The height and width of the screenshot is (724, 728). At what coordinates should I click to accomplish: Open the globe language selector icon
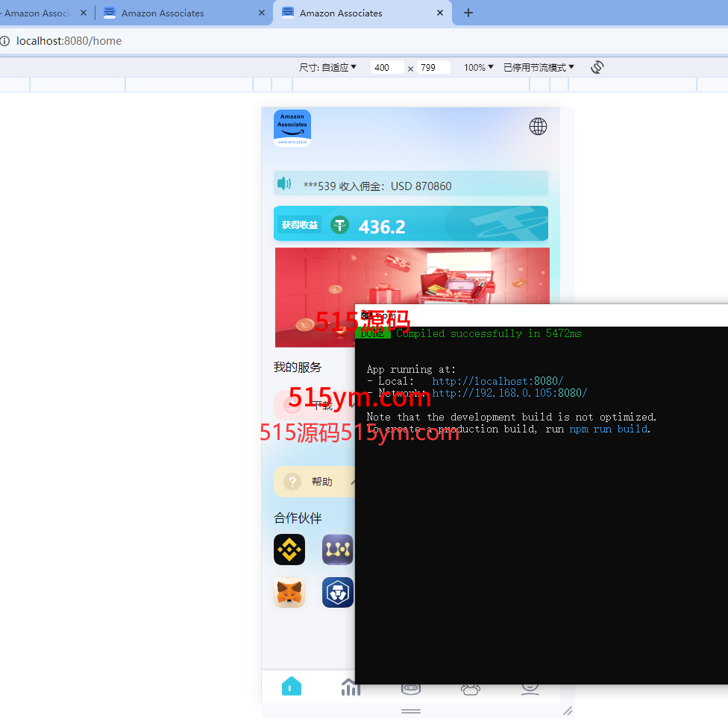tap(538, 126)
